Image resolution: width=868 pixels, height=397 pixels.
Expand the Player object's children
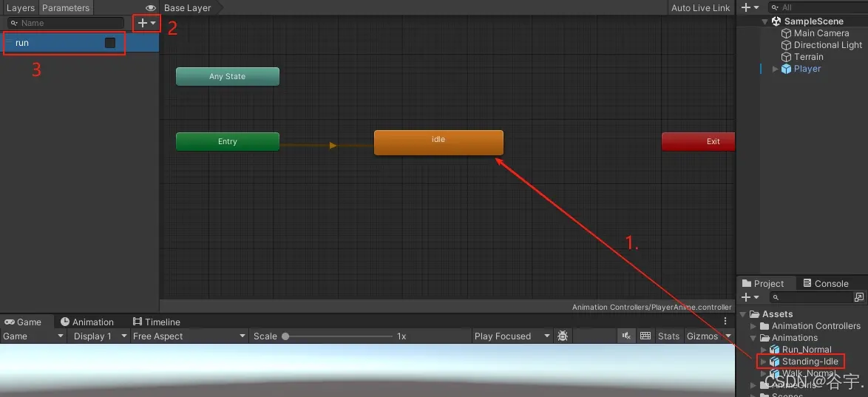pos(776,69)
